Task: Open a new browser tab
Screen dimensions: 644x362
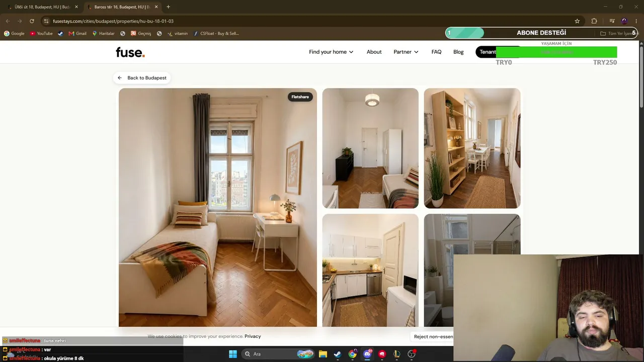Action: pyautogui.click(x=168, y=7)
